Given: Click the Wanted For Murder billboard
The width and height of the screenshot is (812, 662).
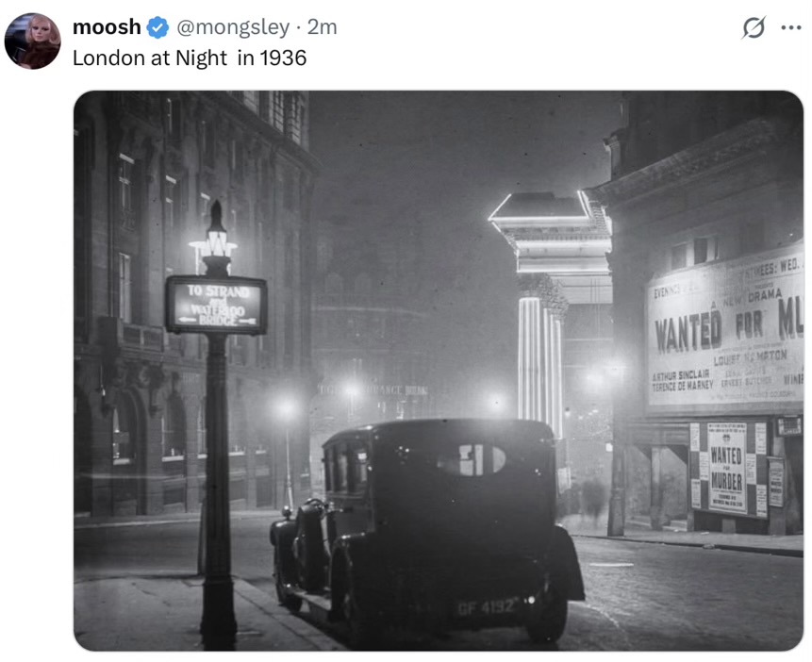Looking at the screenshot, I should [725, 332].
